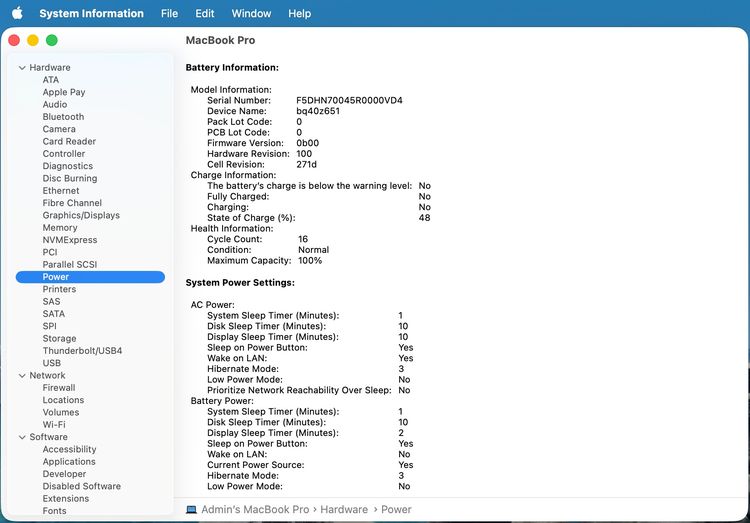The width and height of the screenshot is (750, 523).
Task: Open the File menu
Action: pos(169,14)
